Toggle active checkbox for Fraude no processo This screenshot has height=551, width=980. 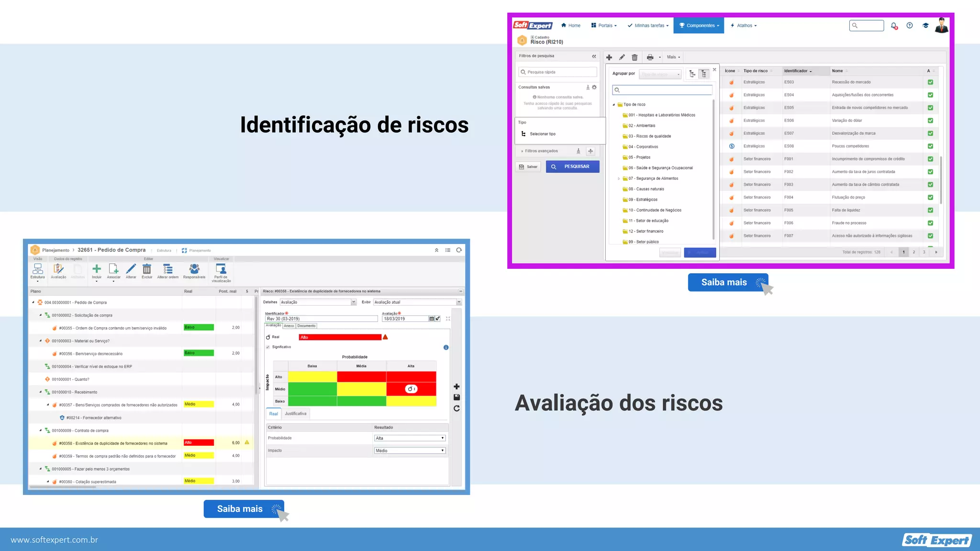[930, 223]
